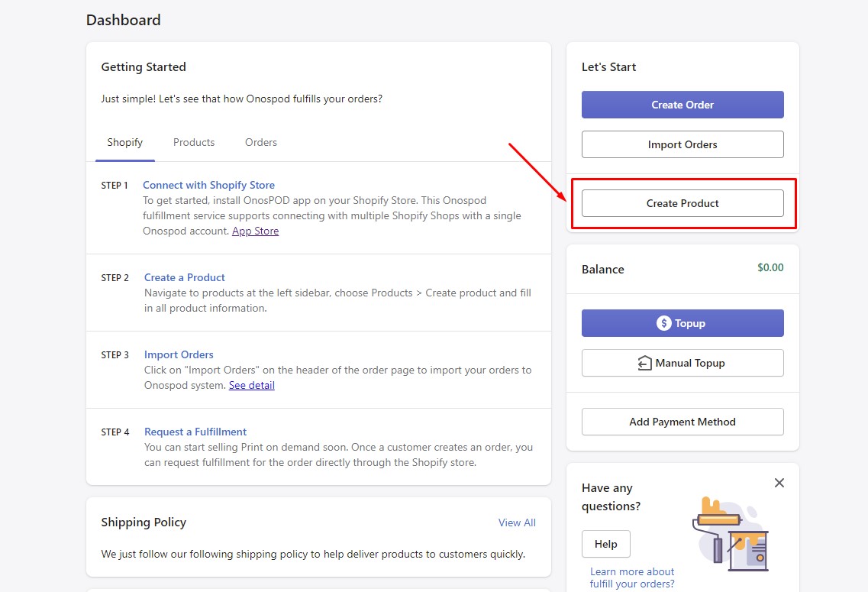The image size is (868, 592).
Task: Click the Manual Topup wallet icon
Action: pyautogui.click(x=644, y=363)
